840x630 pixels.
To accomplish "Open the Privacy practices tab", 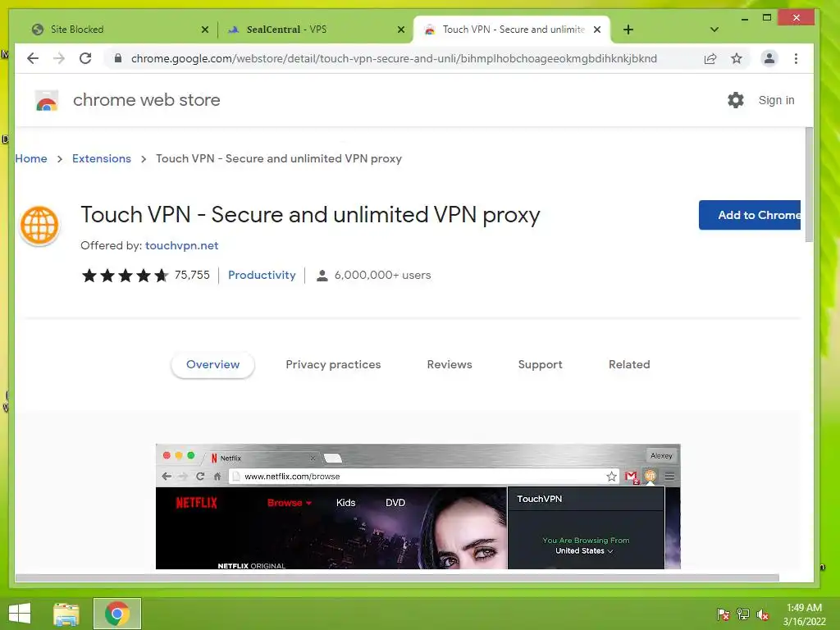I will [x=333, y=365].
